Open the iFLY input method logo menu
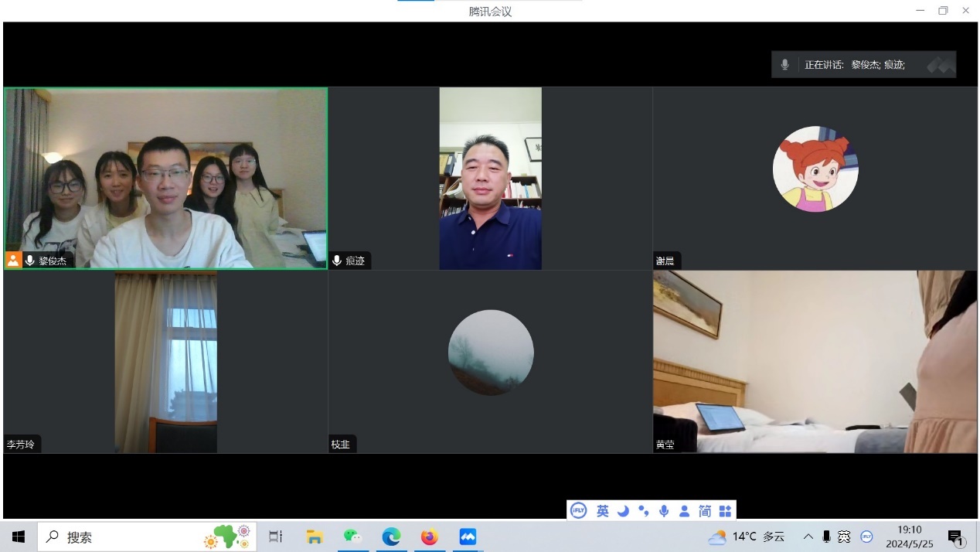The height and width of the screenshot is (552, 980). tap(578, 511)
